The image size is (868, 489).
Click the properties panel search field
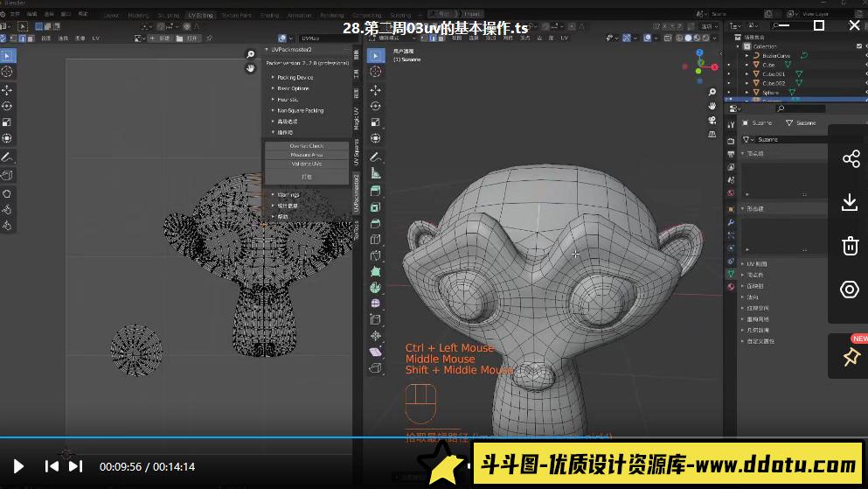point(801,108)
